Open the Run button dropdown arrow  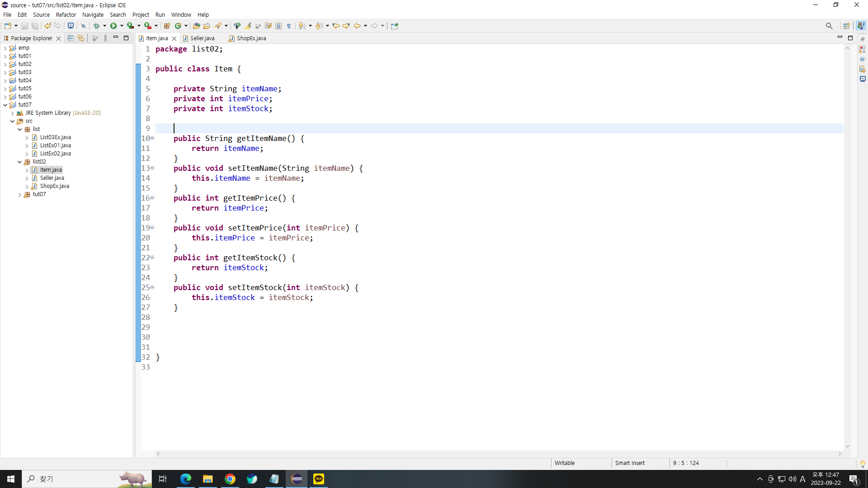[x=122, y=26]
